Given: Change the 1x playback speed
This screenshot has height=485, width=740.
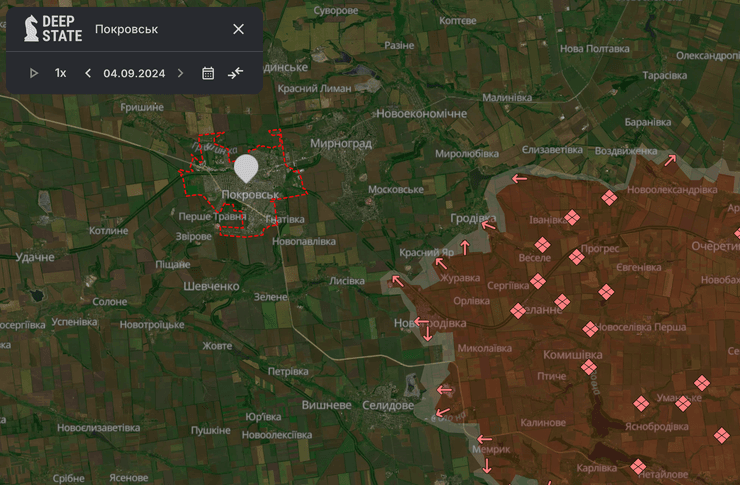Looking at the screenshot, I should (61, 73).
